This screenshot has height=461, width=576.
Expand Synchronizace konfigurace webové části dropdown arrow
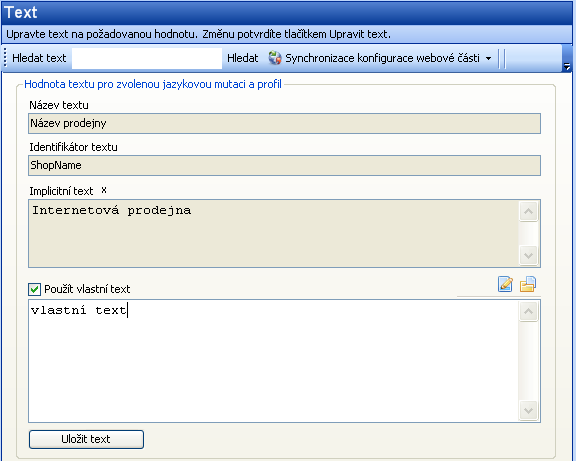488,58
